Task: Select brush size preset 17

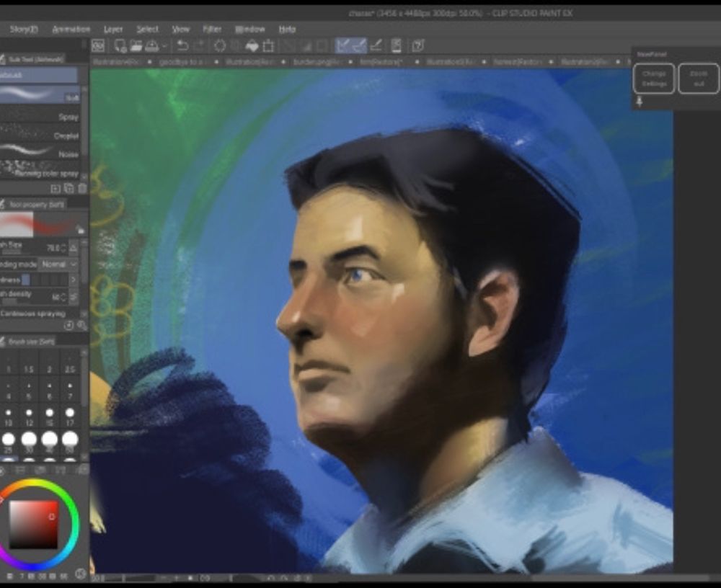Action: (x=70, y=416)
